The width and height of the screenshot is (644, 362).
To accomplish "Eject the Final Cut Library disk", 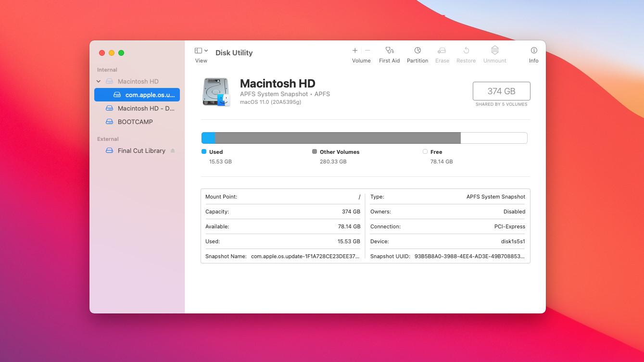I will coord(173,150).
